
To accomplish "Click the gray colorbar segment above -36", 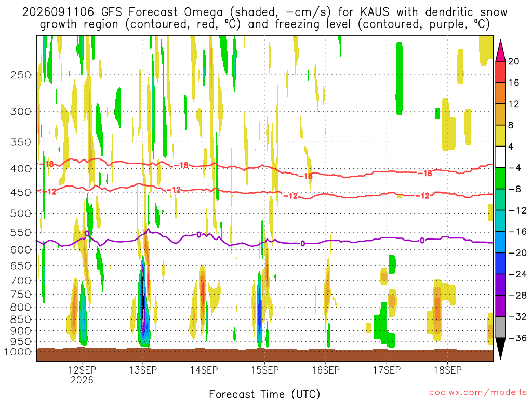I will tap(500, 327).
